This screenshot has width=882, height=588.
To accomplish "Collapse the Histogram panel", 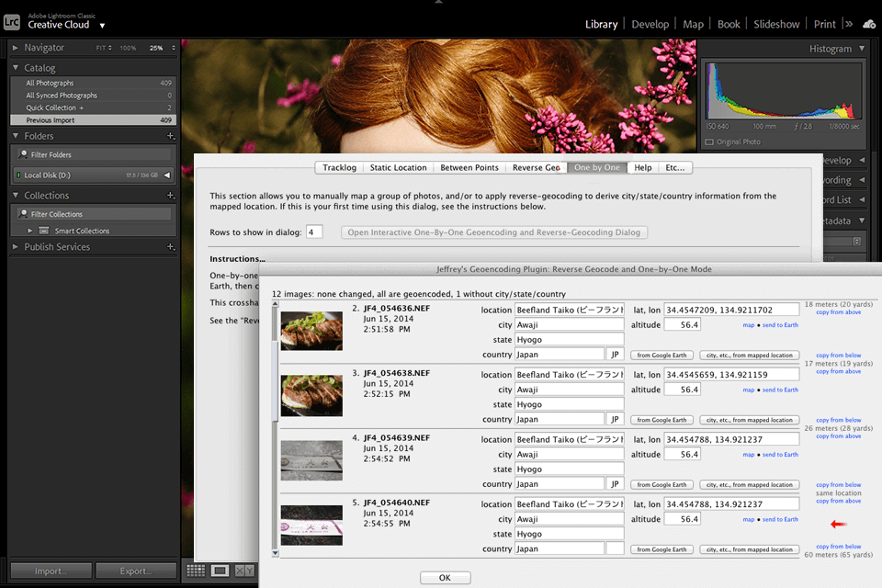I will (x=862, y=49).
